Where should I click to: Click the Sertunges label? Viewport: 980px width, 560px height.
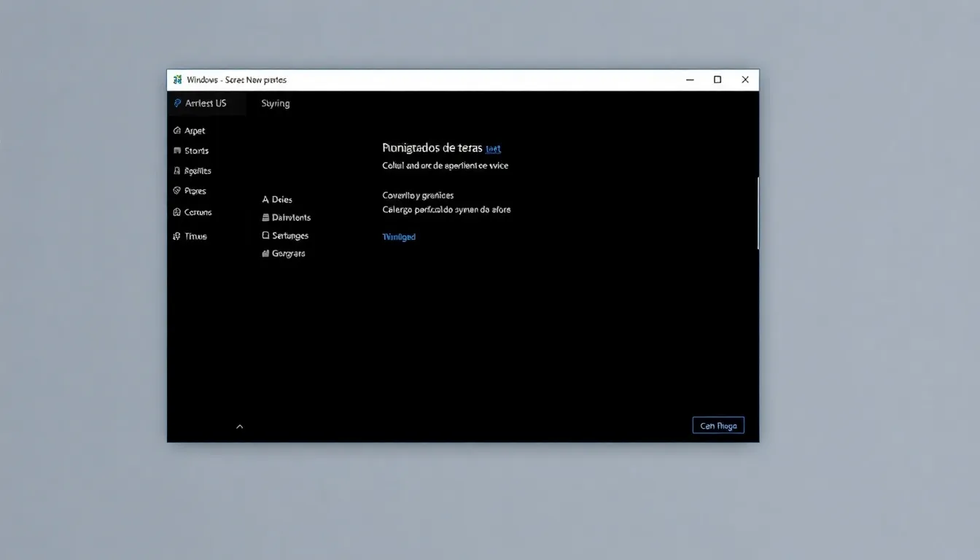pos(290,236)
